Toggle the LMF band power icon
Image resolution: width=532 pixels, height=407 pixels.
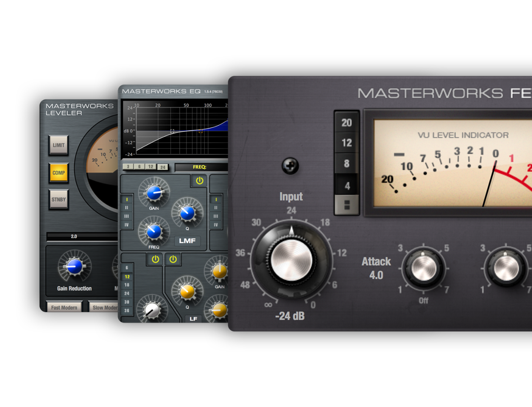(x=199, y=181)
